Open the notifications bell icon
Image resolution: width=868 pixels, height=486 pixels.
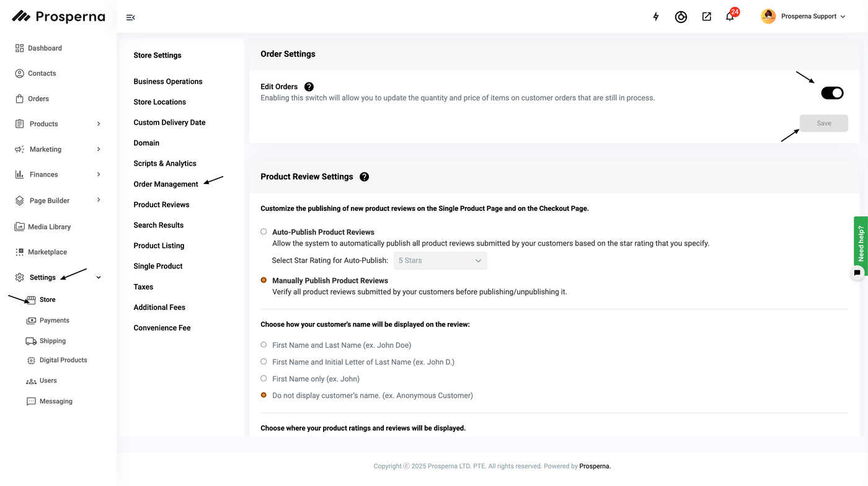coord(730,17)
